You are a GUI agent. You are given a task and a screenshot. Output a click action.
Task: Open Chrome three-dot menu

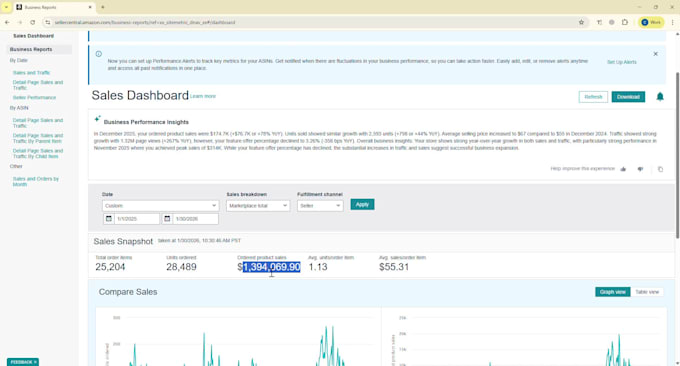673,22
